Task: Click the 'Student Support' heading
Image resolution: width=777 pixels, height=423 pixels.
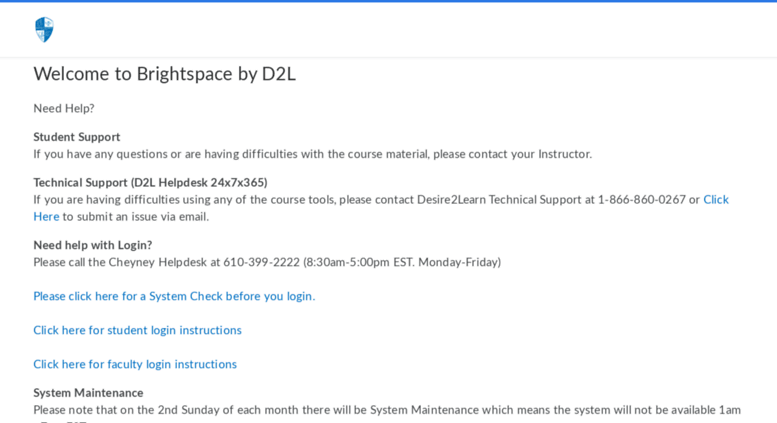Action: tap(77, 137)
